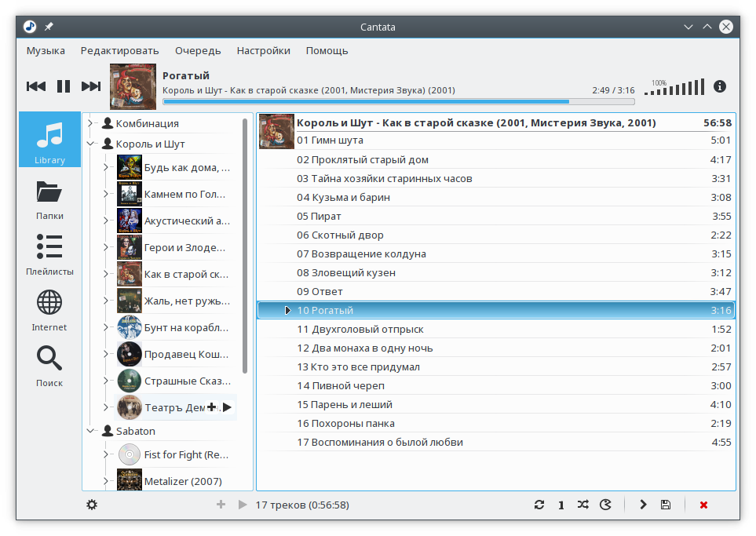Click the Комбинация artist person icon
The width and height of the screenshot is (756, 536).
coord(108,123)
